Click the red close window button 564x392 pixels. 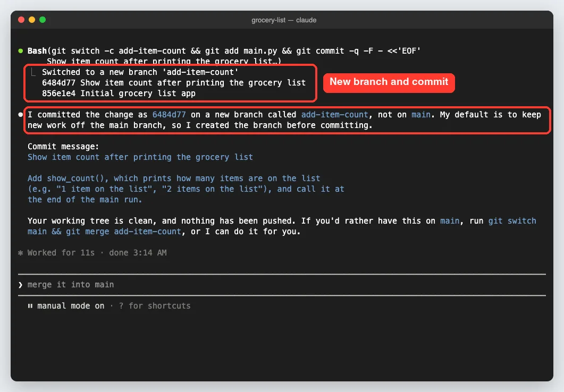[x=21, y=20]
